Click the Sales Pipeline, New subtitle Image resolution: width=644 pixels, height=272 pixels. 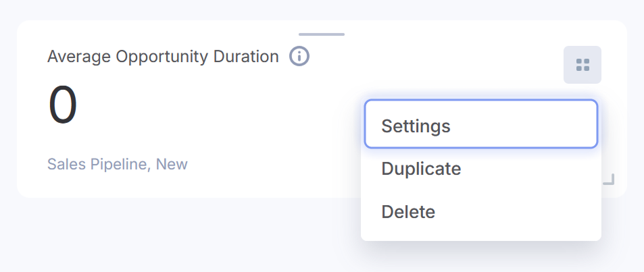click(x=118, y=164)
